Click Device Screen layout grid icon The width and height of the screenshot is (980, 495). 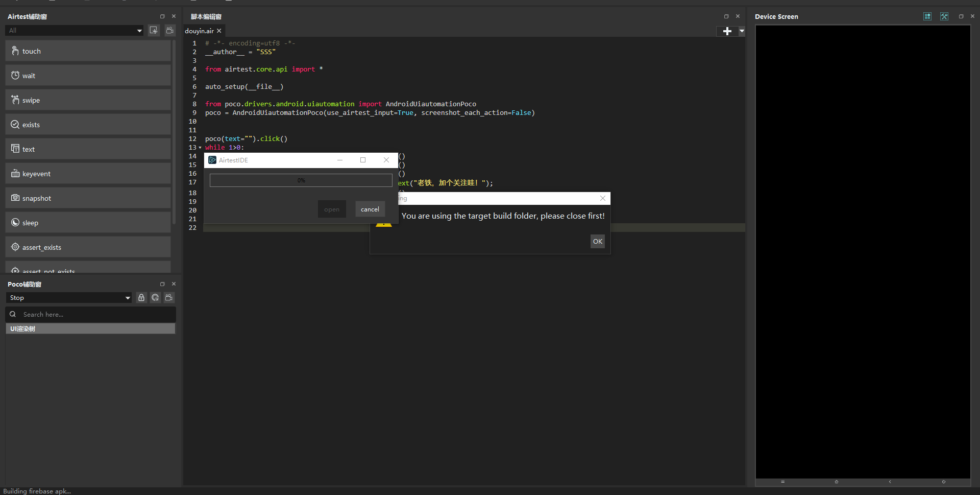pyautogui.click(x=927, y=16)
